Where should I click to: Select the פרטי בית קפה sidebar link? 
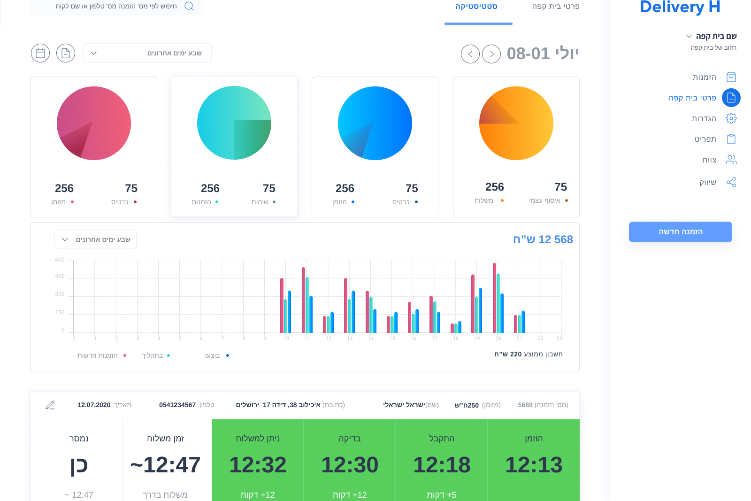click(693, 98)
